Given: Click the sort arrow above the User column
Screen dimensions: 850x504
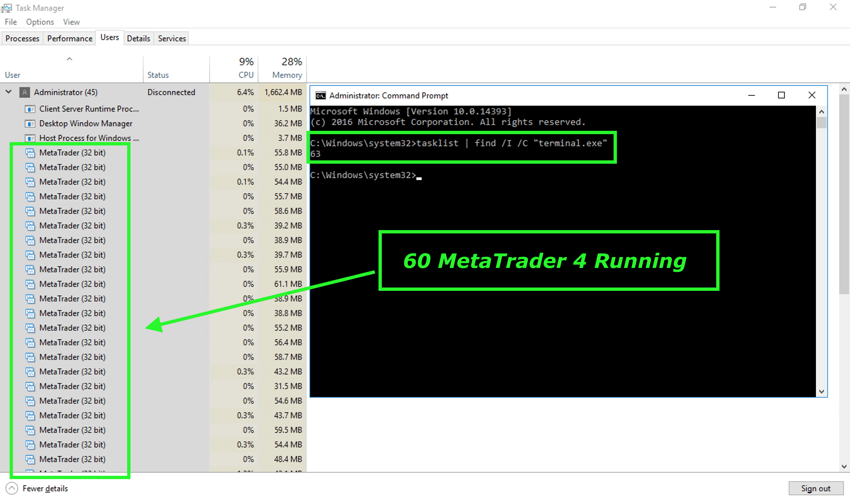Looking at the screenshot, I should click(69, 59).
